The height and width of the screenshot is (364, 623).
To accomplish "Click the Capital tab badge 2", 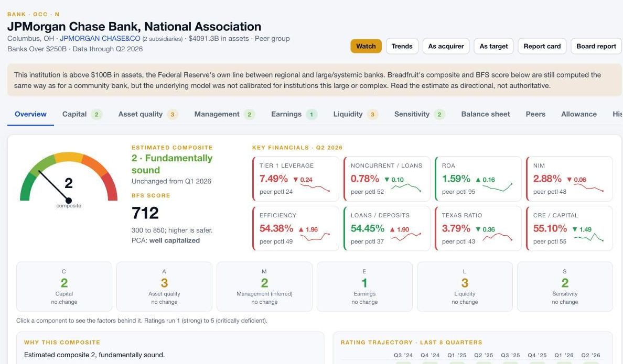I will click(x=96, y=114).
